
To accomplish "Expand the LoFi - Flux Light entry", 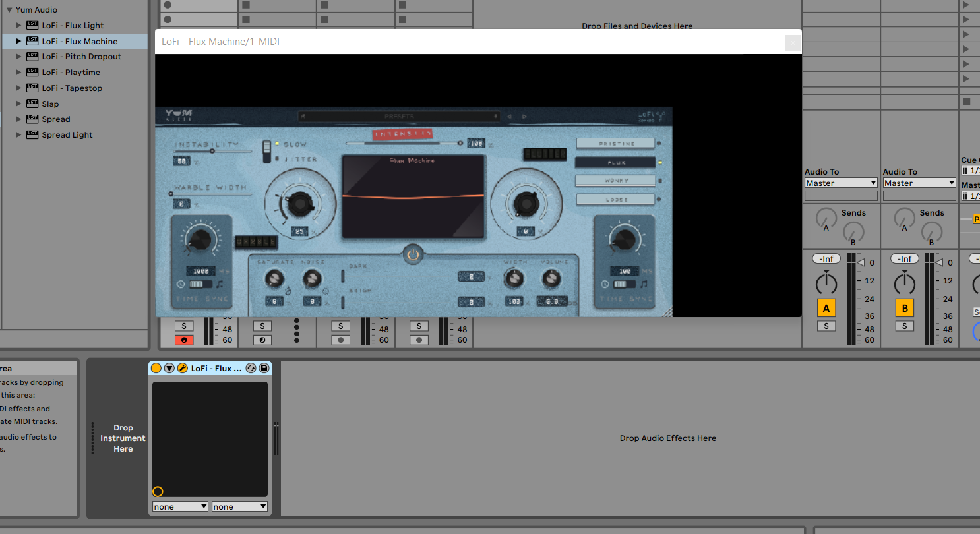I will pos(19,26).
